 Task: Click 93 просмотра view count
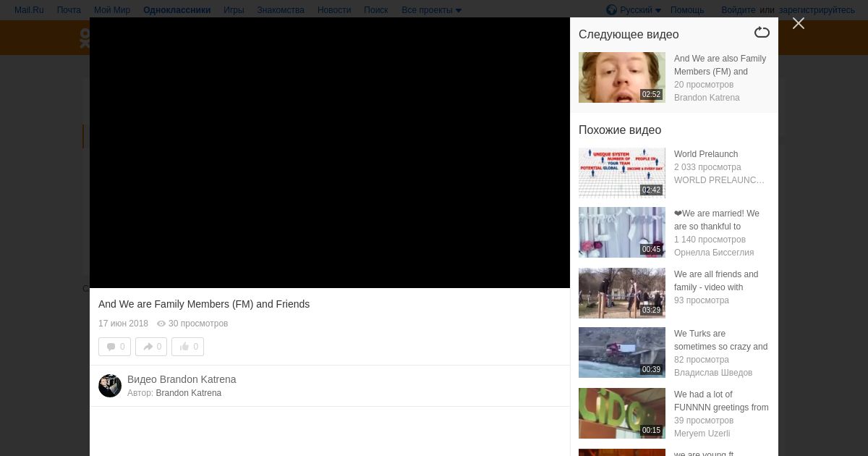[702, 300]
